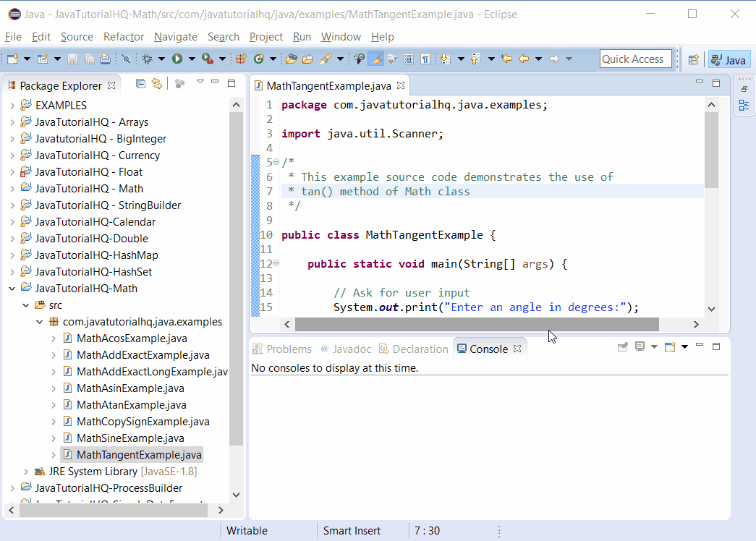Click the Quick Access field

(635, 59)
